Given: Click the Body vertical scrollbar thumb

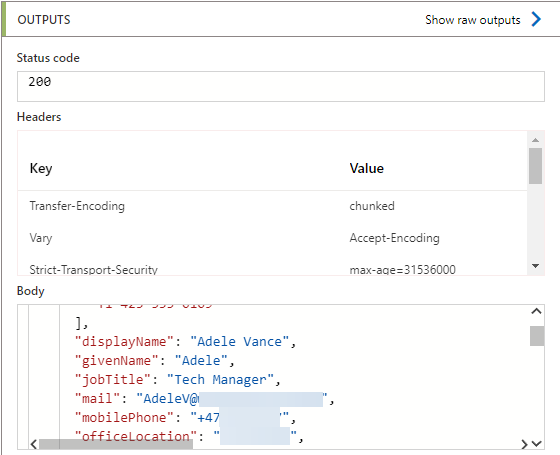Looking at the screenshot, I should (537, 336).
